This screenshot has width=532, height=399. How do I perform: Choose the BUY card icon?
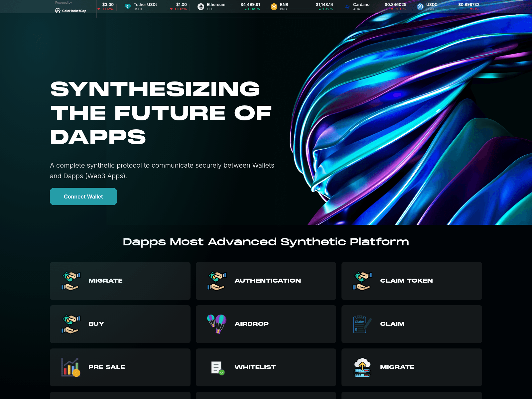71,324
